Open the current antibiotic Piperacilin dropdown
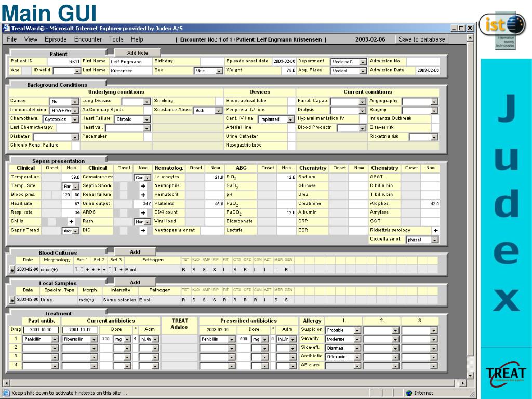 (x=79, y=339)
